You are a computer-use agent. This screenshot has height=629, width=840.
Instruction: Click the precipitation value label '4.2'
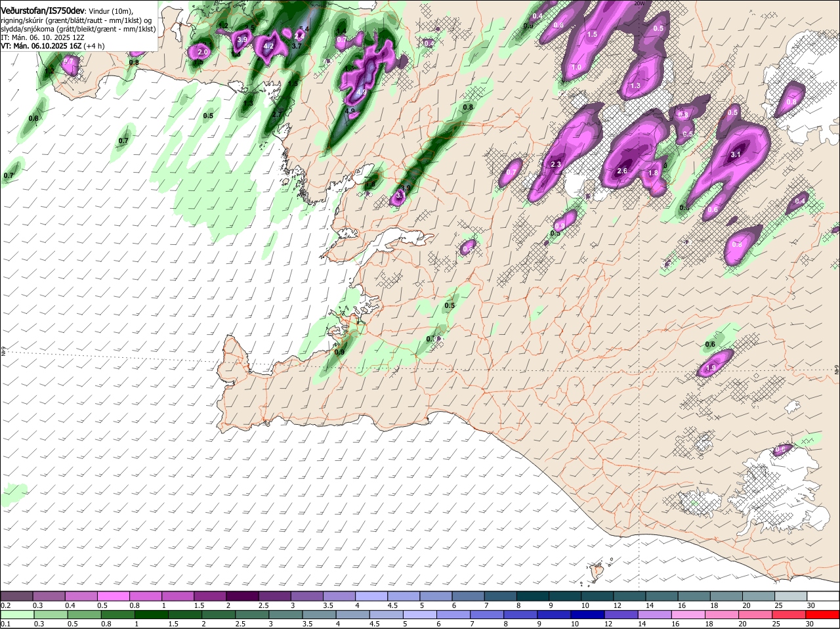(x=268, y=47)
